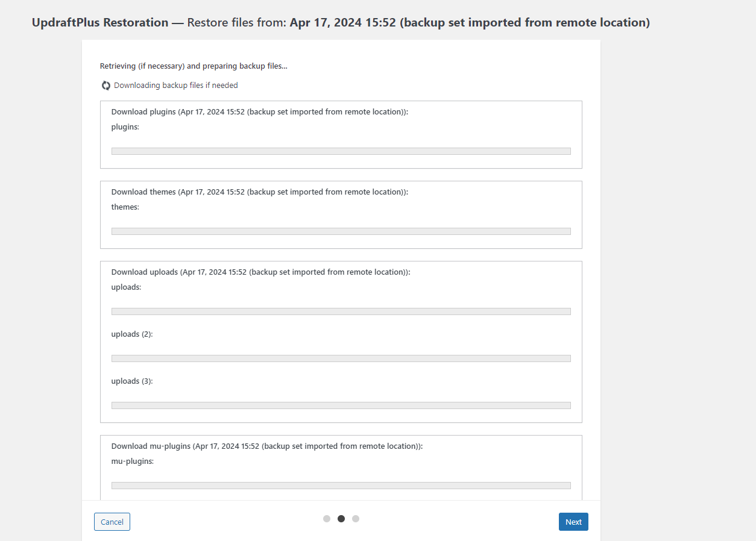Click the 'uploads (2):' label

[132, 334]
